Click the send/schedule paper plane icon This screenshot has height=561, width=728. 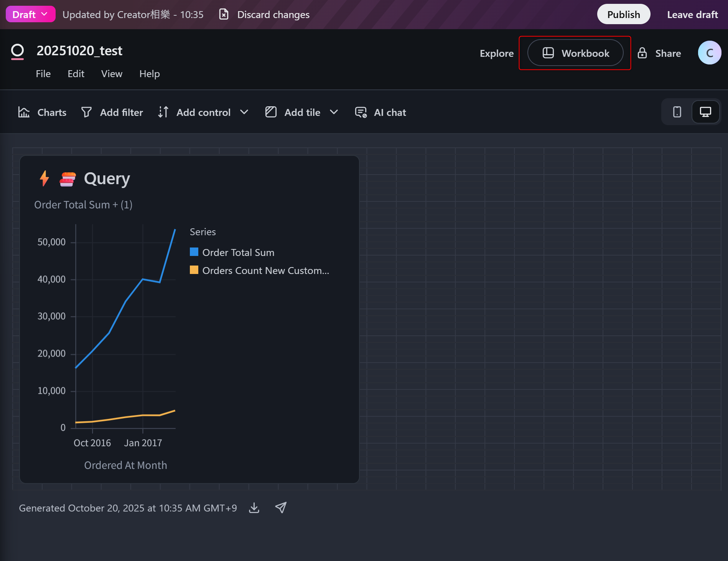point(281,508)
